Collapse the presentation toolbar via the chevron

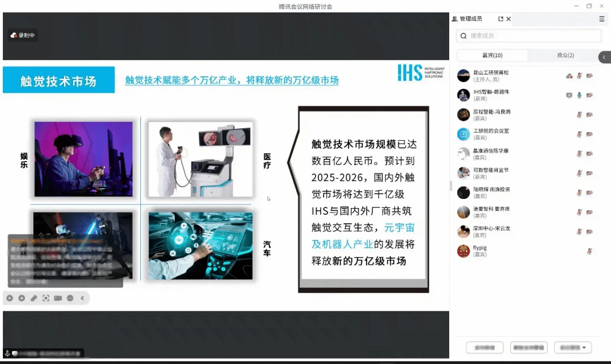tap(82, 298)
